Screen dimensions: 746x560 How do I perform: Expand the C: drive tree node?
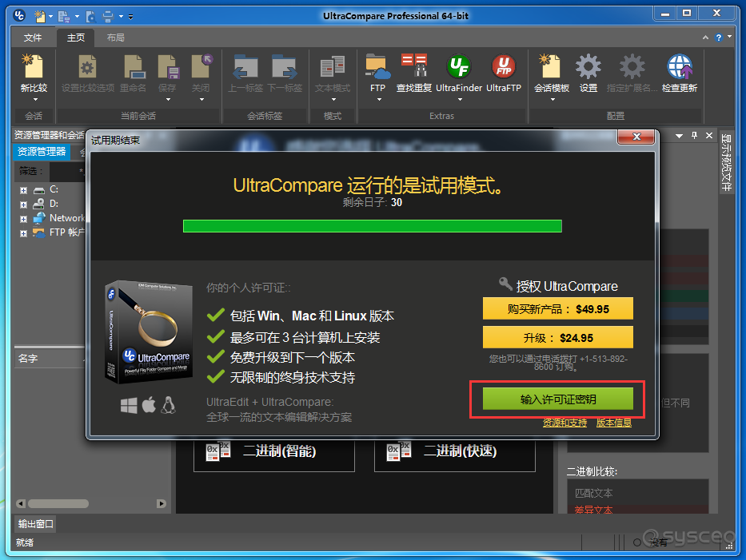tap(23, 190)
